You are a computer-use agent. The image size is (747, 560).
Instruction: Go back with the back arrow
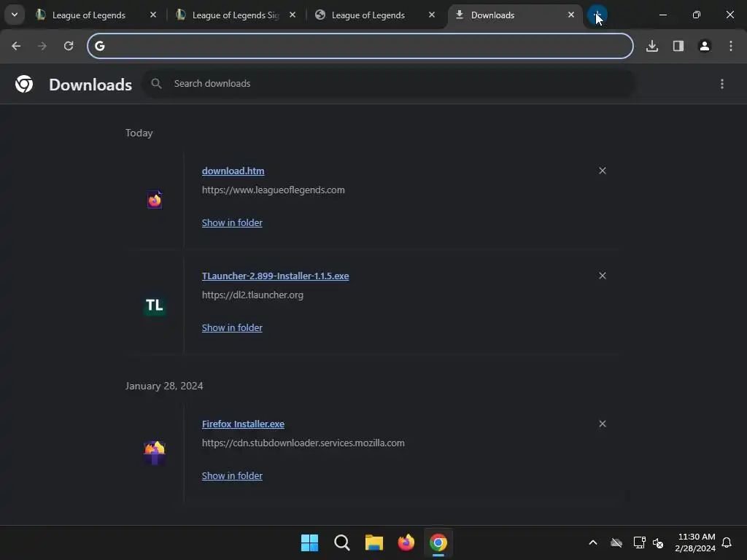point(16,46)
